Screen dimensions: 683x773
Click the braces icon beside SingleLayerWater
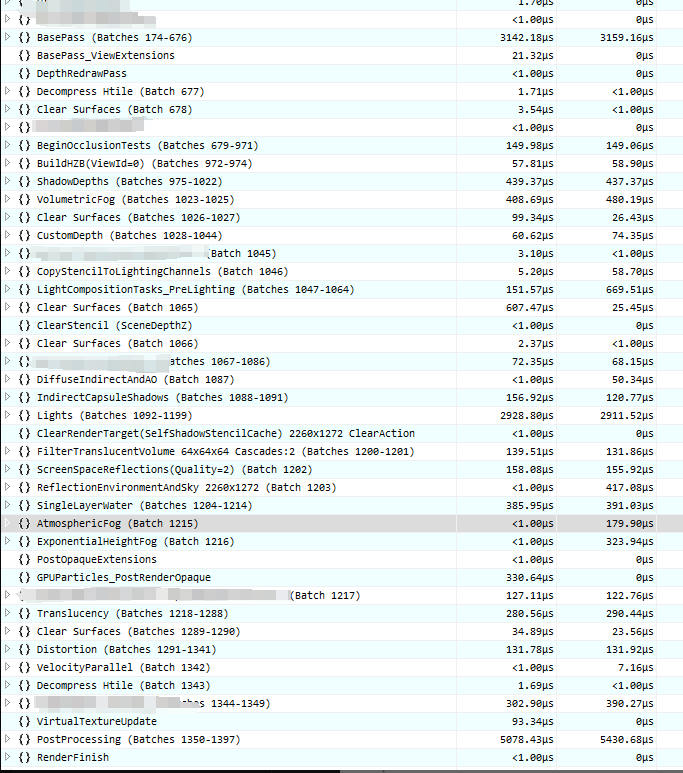(x=25, y=505)
